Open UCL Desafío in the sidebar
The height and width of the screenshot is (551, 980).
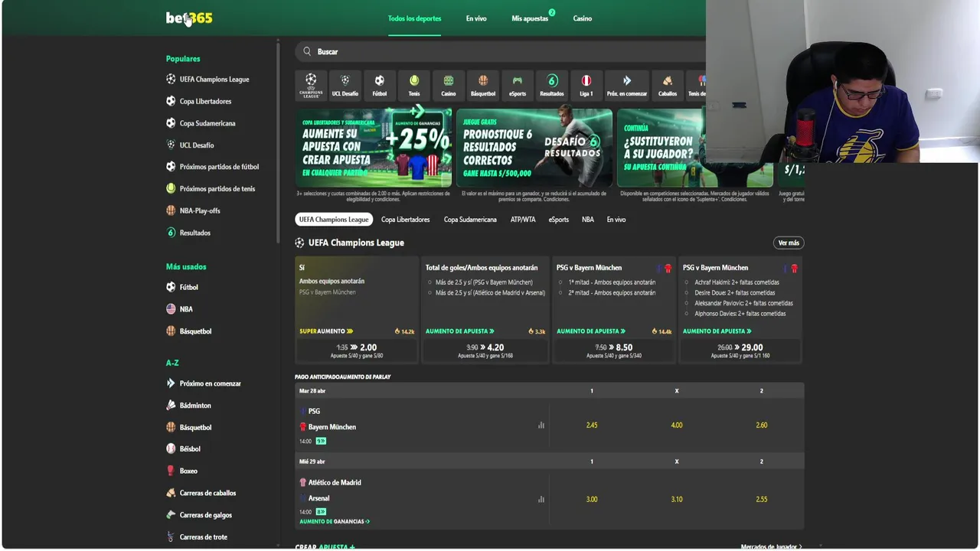pos(190,145)
